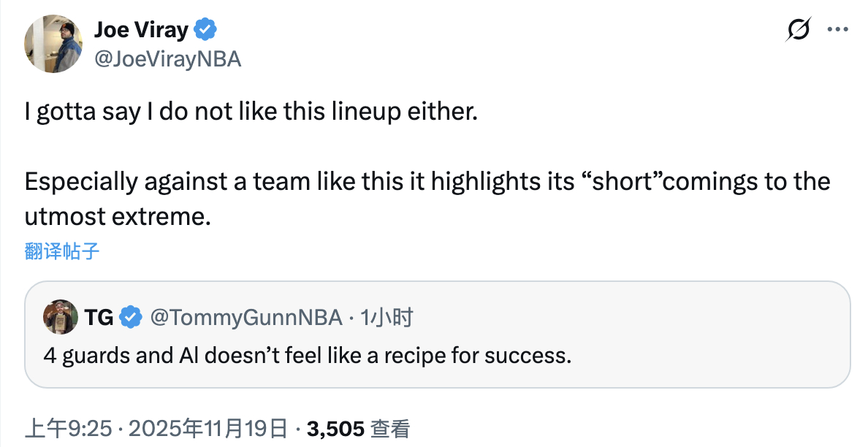Click the 翻译帖子 translate post link
This screenshot has width=868, height=447.
click(61, 252)
